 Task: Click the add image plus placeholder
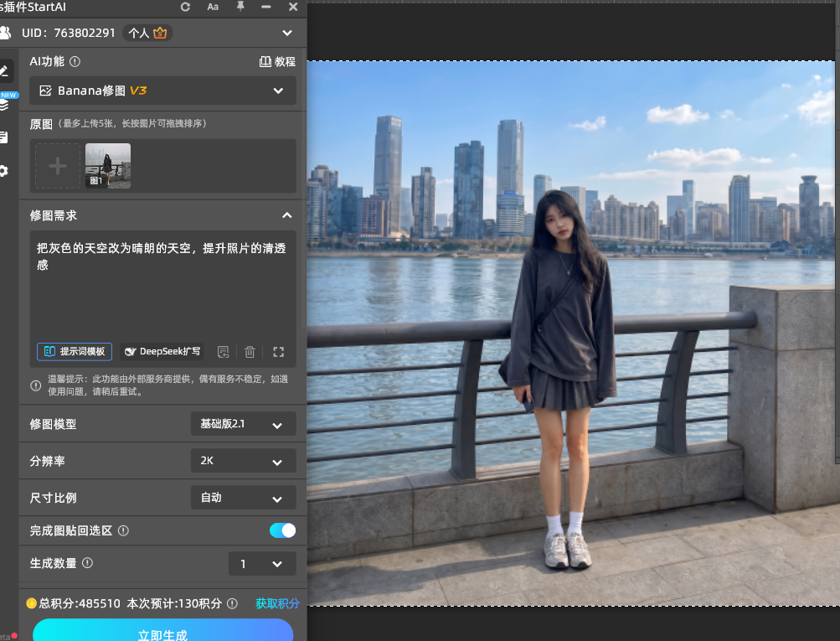[x=58, y=166]
